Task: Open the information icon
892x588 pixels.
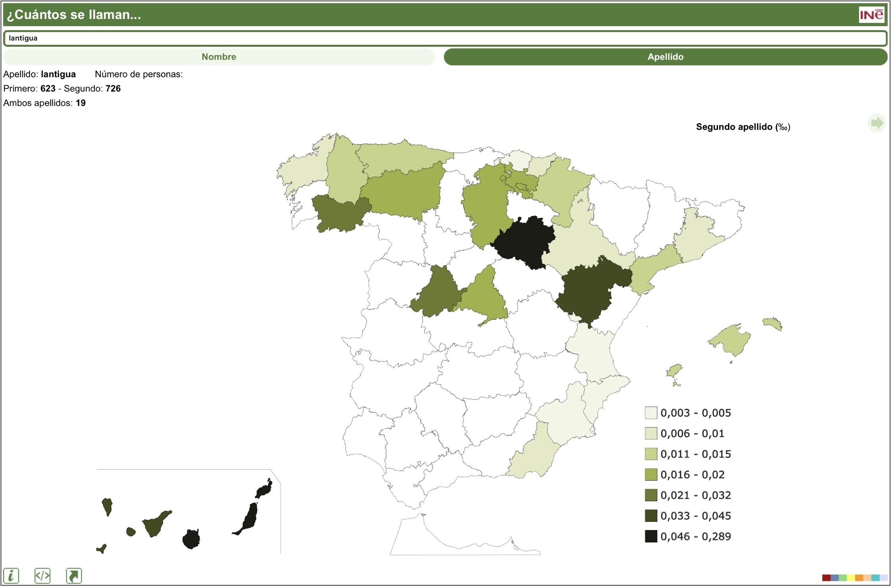Action: 11,577
